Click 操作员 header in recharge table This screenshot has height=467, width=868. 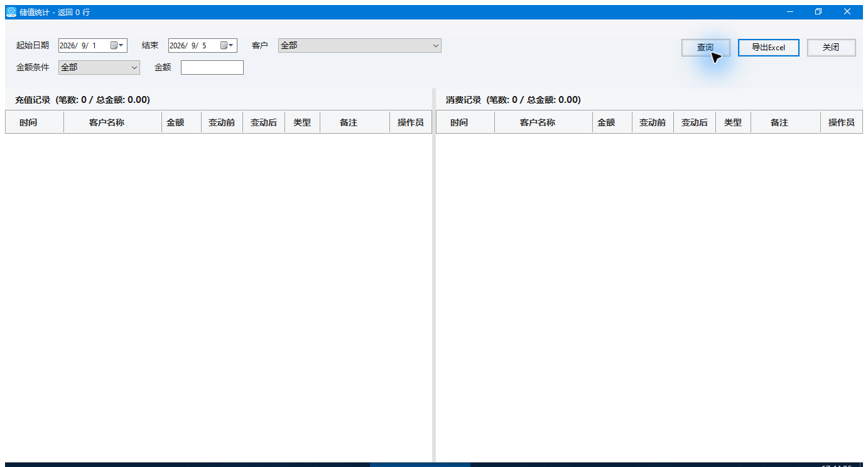tap(411, 122)
